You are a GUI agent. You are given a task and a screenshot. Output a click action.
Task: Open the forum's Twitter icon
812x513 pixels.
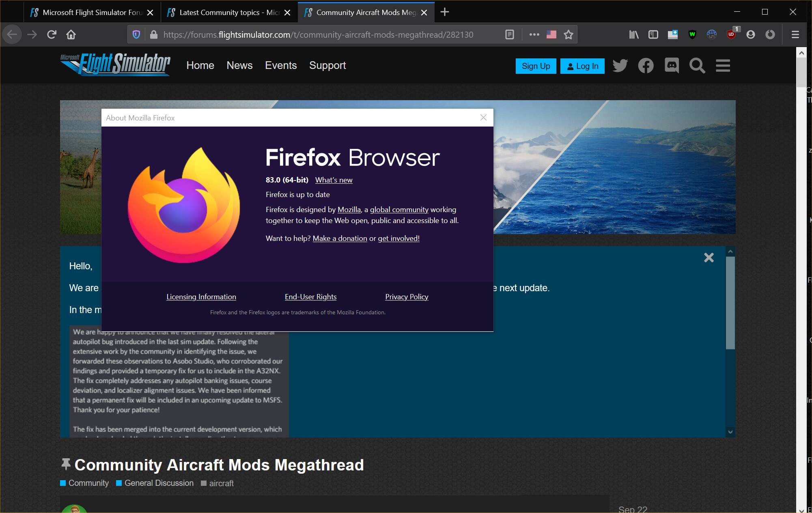620,66
